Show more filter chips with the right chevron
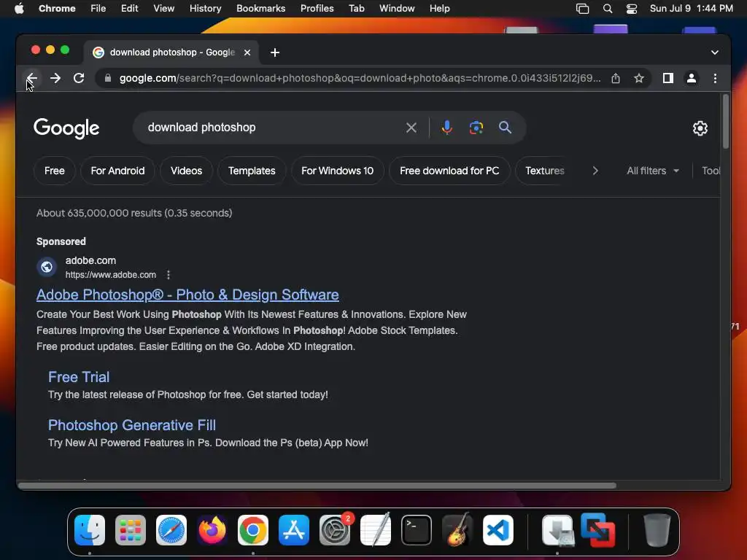747x560 pixels. (x=595, y=171)
